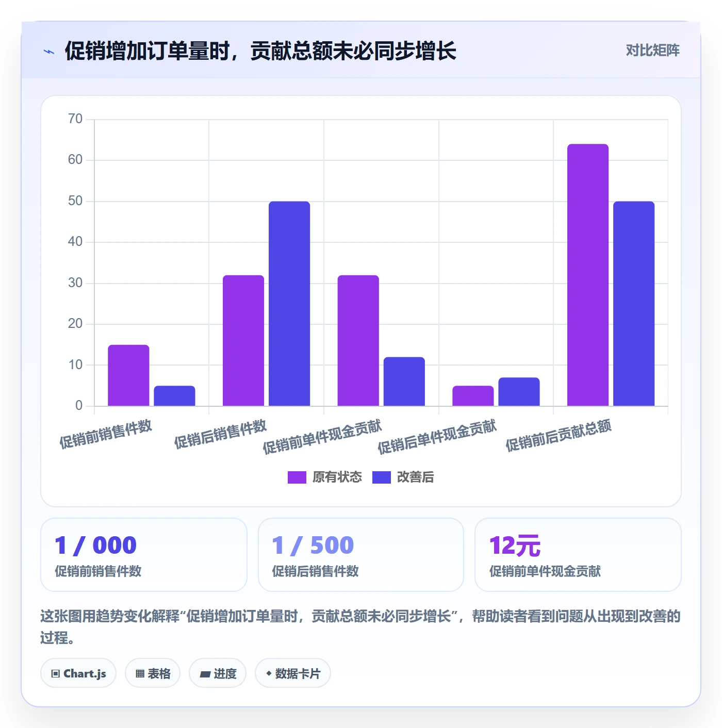The width and height of the screenshot is (722, 728).
Task: Click the purple bar for 促销前后贡献总额
Action: [588, 275]
